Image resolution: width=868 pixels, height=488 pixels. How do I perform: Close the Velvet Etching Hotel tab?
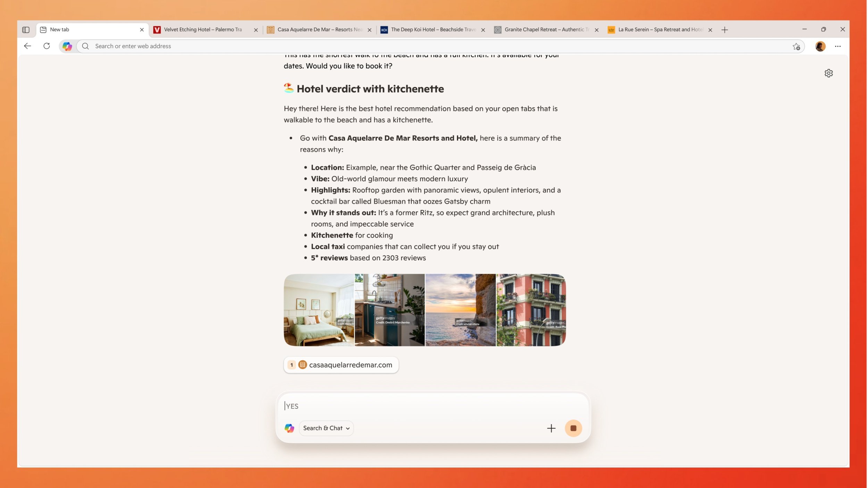coord(256,30)
